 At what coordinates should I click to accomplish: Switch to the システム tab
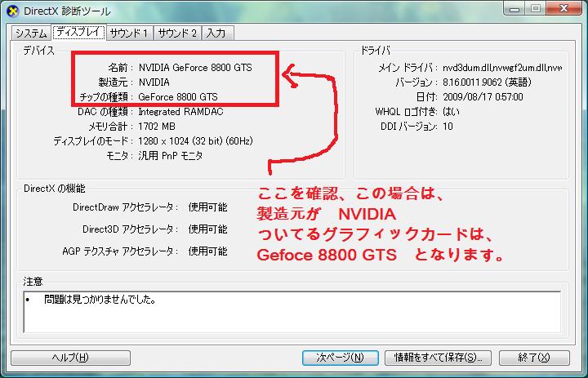click(x=31, y=33)
